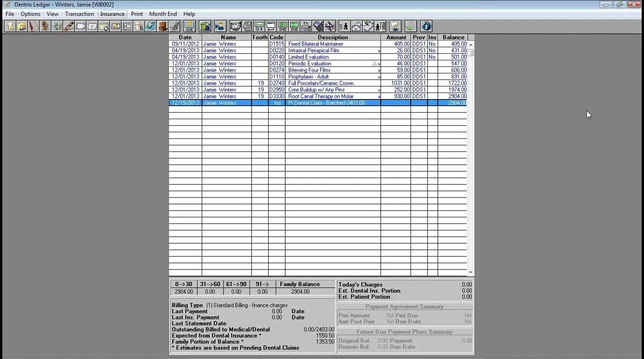This screenshot has width=644, height=359.
Task: Click the Balance column header
Action: click(x=453, y=37)
